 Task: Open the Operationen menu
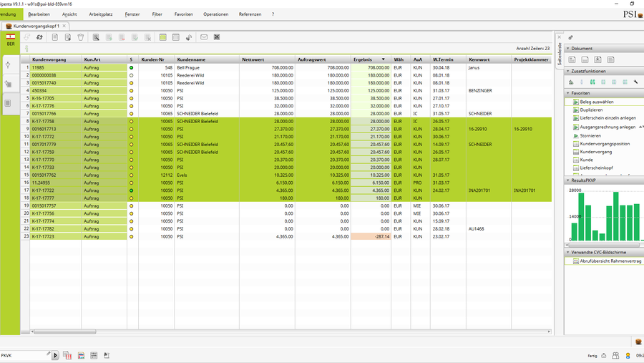point(215,14)
